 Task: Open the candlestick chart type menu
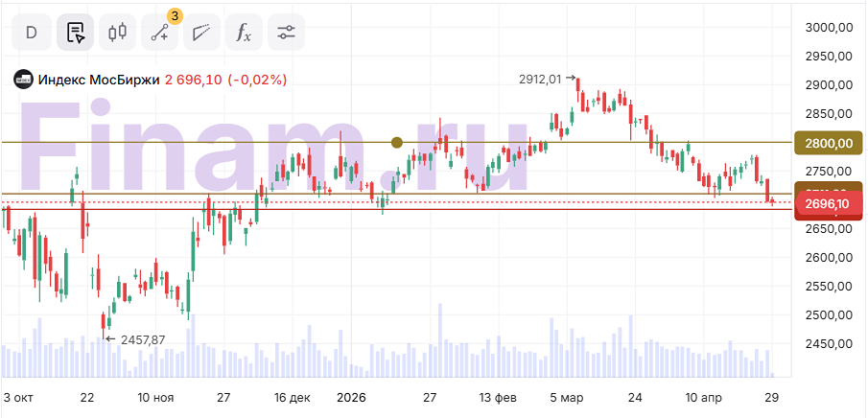(118, 33)
